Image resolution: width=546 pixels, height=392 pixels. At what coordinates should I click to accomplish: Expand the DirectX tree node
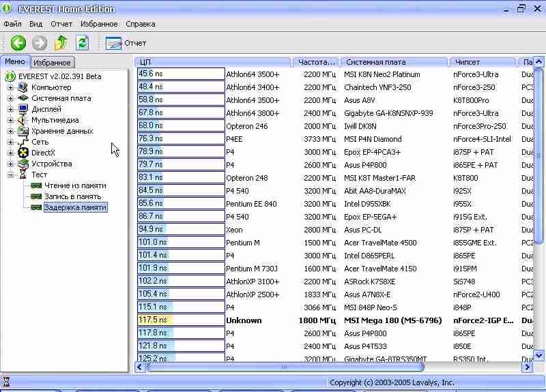pyautogui.click(x=10, y=153)
